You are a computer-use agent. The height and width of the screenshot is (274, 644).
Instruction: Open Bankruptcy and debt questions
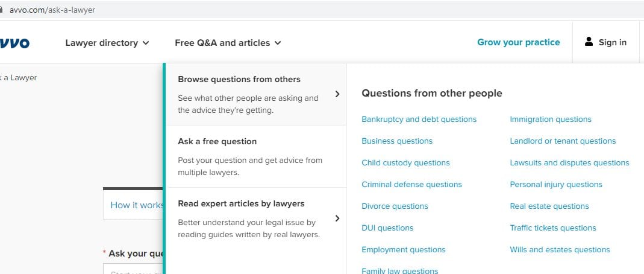(419, 119)
